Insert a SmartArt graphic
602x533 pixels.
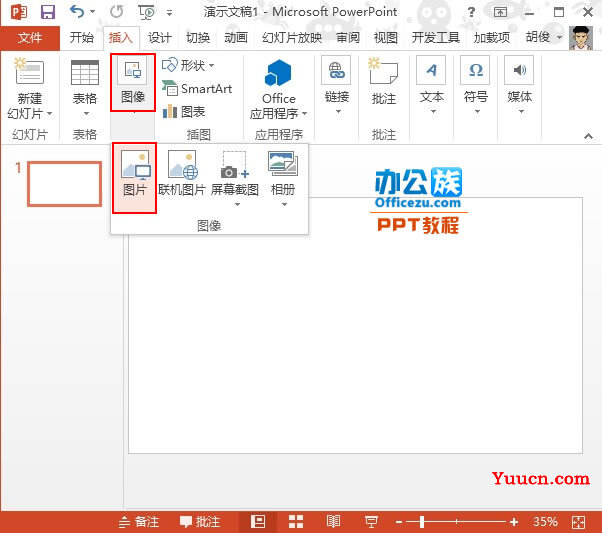pos(197,89)
